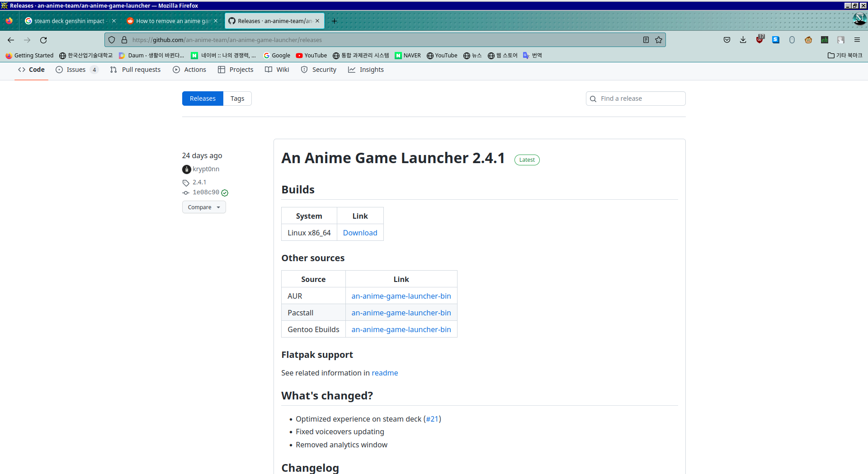Click the site security padlock icon
868x474 pixels.
(x=124, y=40)
